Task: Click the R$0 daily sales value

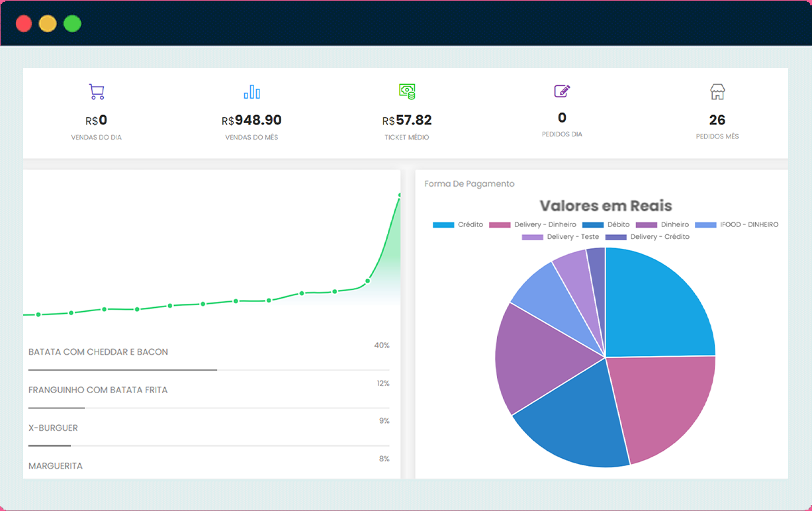Action: pyautogui.click(x=97, y=120)
